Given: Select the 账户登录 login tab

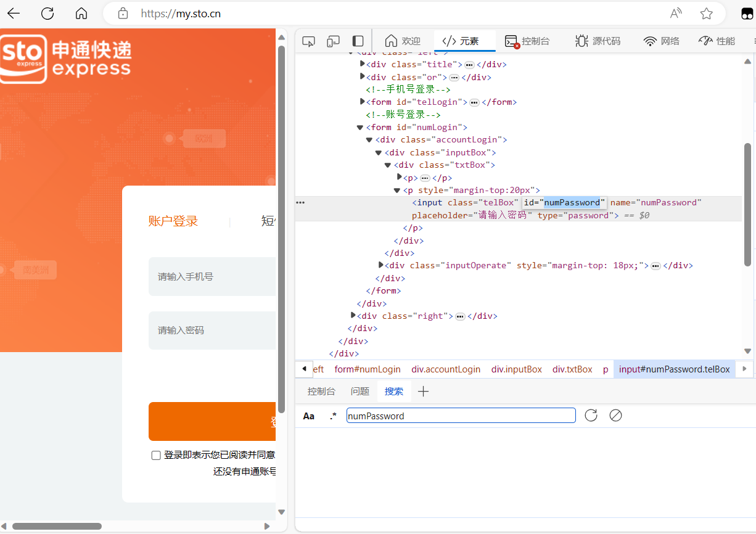Looking at the screenshot, I should [x=173, y=221].
